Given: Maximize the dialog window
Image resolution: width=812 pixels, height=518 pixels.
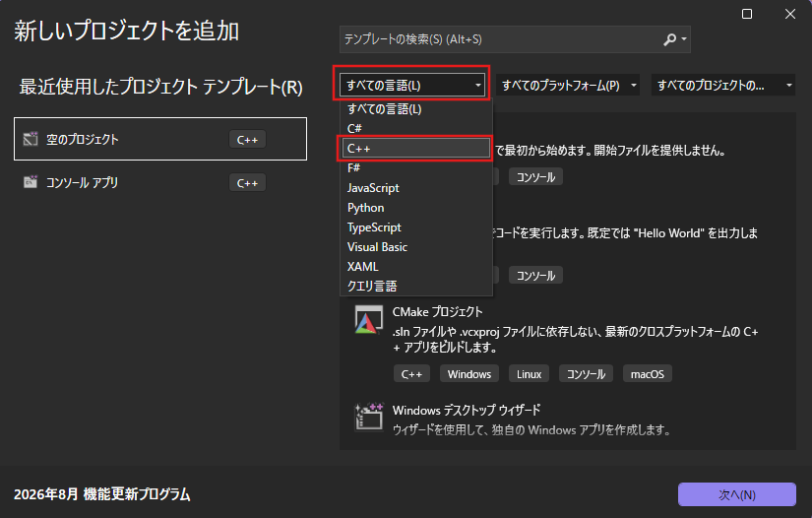Looking at the screenshot, I should [747, 14].
